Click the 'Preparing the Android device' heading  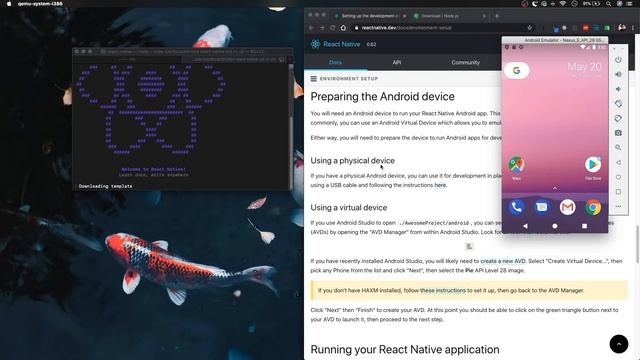[382, 97]
